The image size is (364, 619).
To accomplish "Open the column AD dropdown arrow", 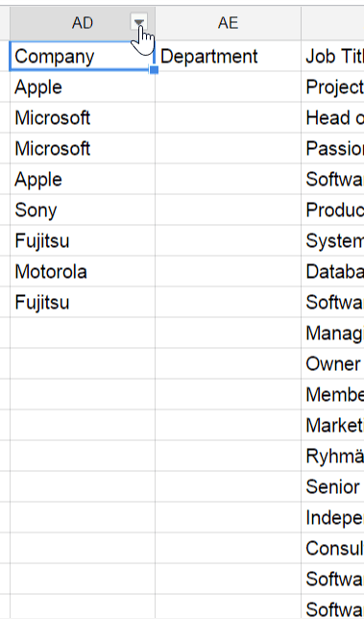I will pos(139,22).
